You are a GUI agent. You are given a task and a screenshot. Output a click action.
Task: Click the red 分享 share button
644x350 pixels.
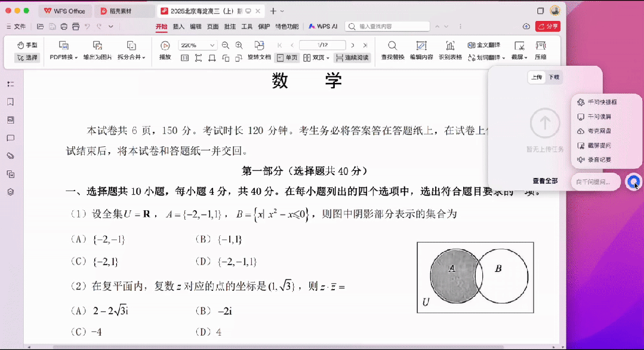(x=548, y=26)
